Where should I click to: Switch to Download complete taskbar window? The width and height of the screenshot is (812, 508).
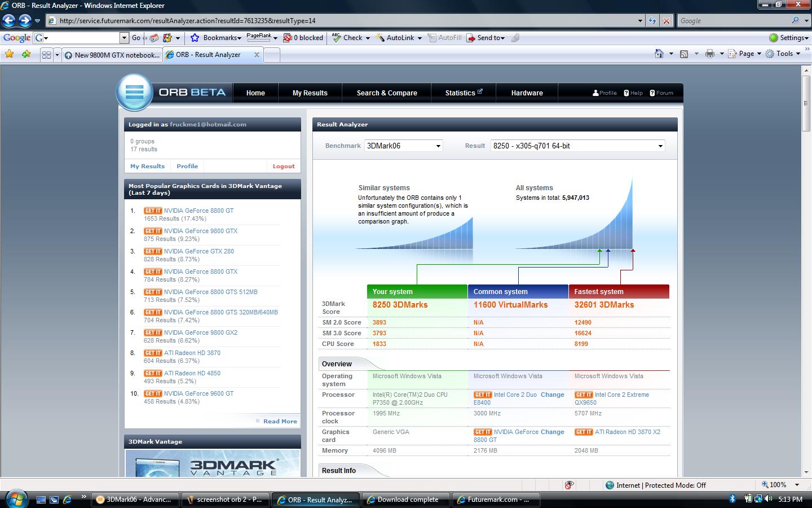click(x=406, y=500)
